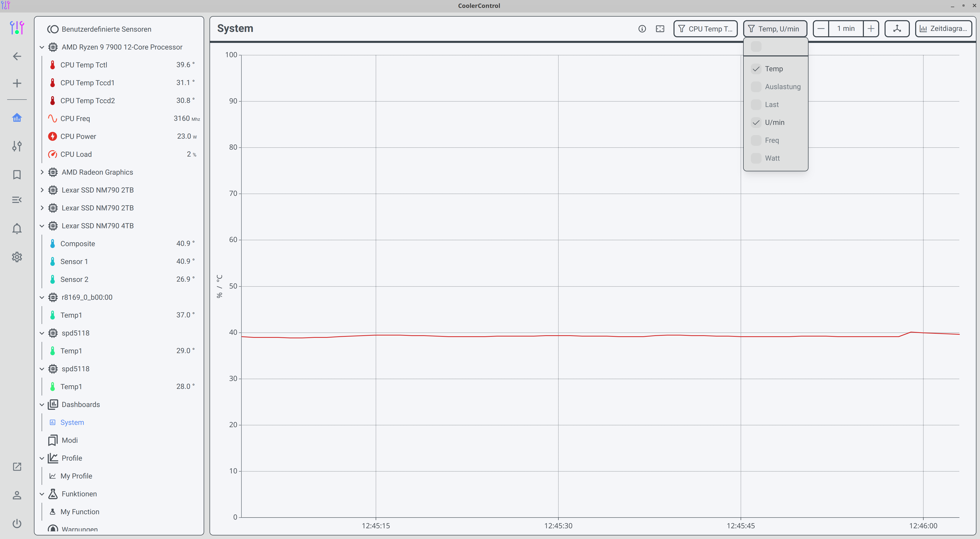Click the power icon at sidebar bottom
980x539 pixels.
pos(17,523)
